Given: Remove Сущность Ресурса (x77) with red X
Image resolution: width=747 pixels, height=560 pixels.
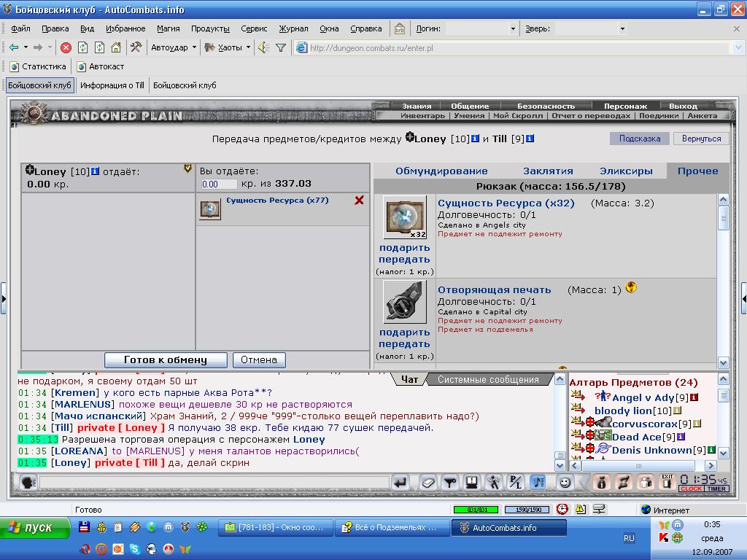Looking at the screenshot, I should coord(359,201).
